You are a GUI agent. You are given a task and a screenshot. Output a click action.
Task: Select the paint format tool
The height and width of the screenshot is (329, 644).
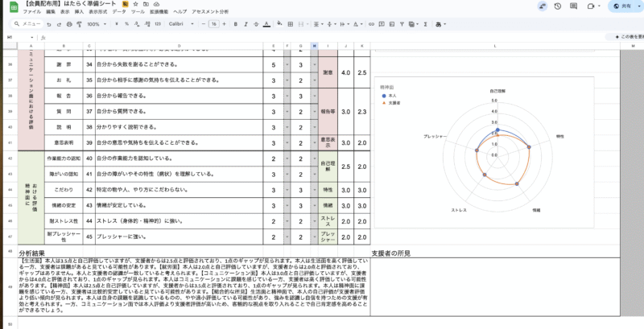78,24
